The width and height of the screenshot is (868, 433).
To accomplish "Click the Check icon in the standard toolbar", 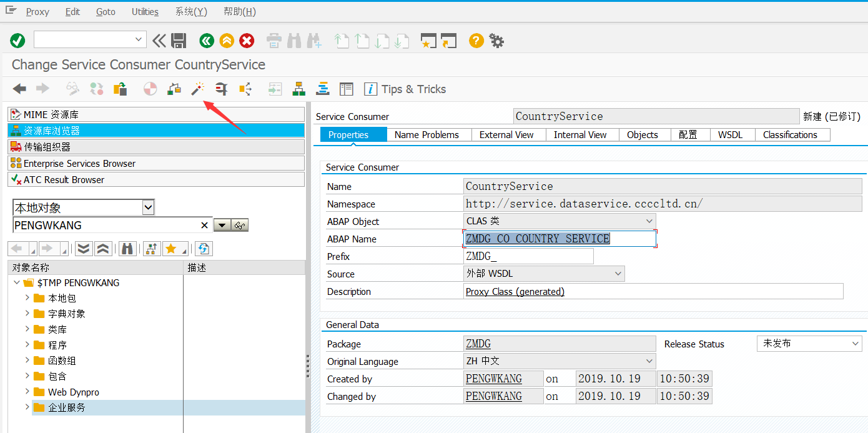I will [17, 40].
